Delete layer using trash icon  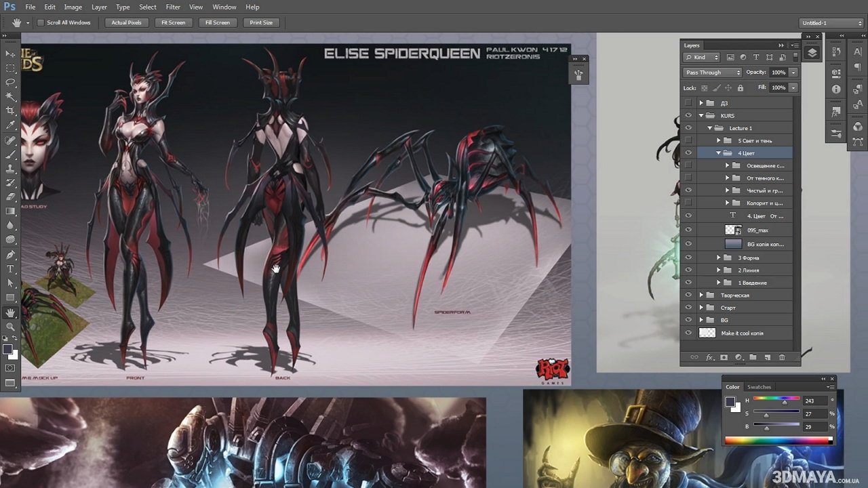coord(782,357)
